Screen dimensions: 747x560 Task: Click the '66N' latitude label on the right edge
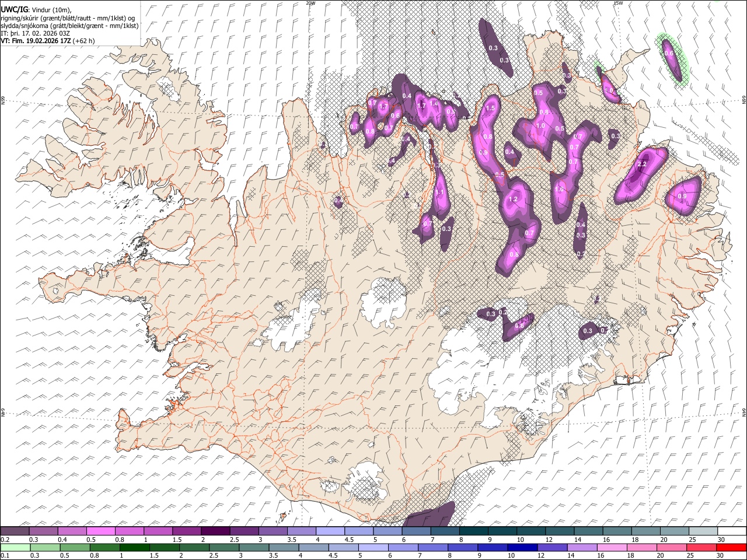coord(744,101)
